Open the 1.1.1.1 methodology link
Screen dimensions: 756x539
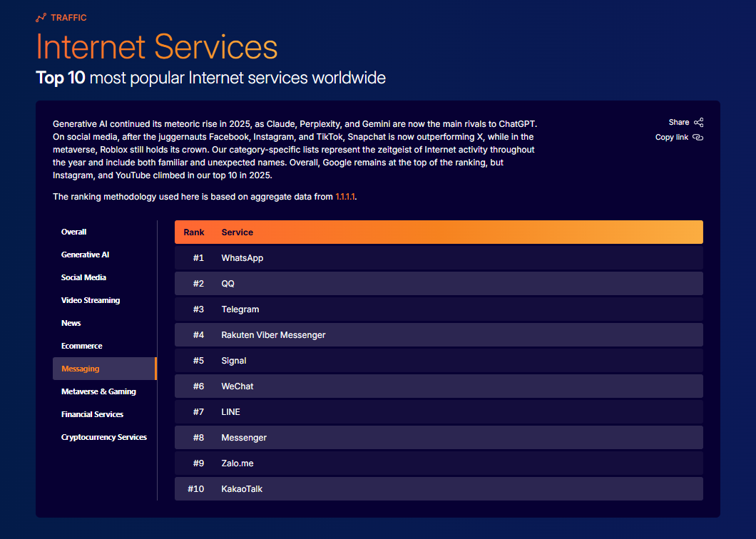(344, 196)
